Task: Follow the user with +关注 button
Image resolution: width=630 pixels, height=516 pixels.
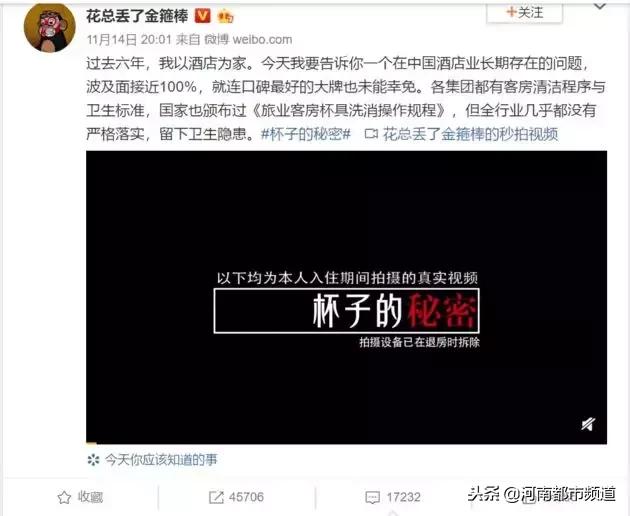Action: pyautogui.click(x=525, y=12)
